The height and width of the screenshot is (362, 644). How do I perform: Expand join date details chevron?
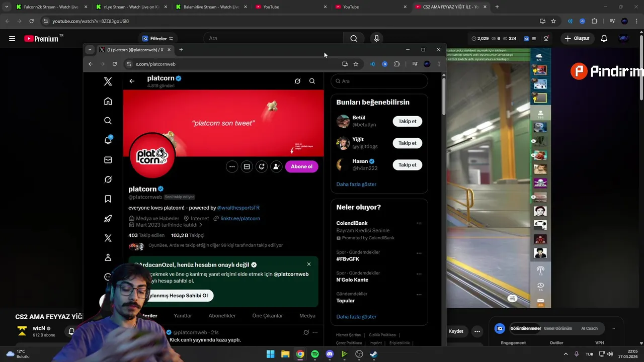tap(200, 225)
